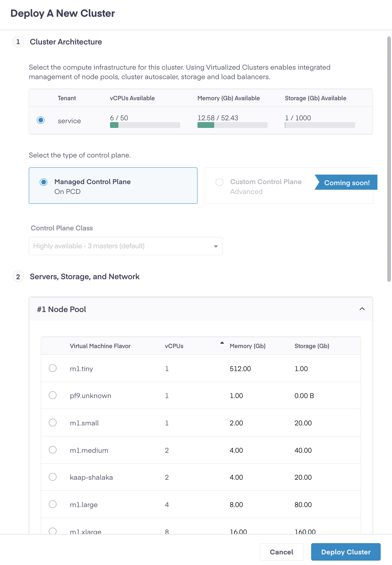Screen dimensions: 392x565
Task: Click the vCPUs available progress bar
Action: point(145,125)
